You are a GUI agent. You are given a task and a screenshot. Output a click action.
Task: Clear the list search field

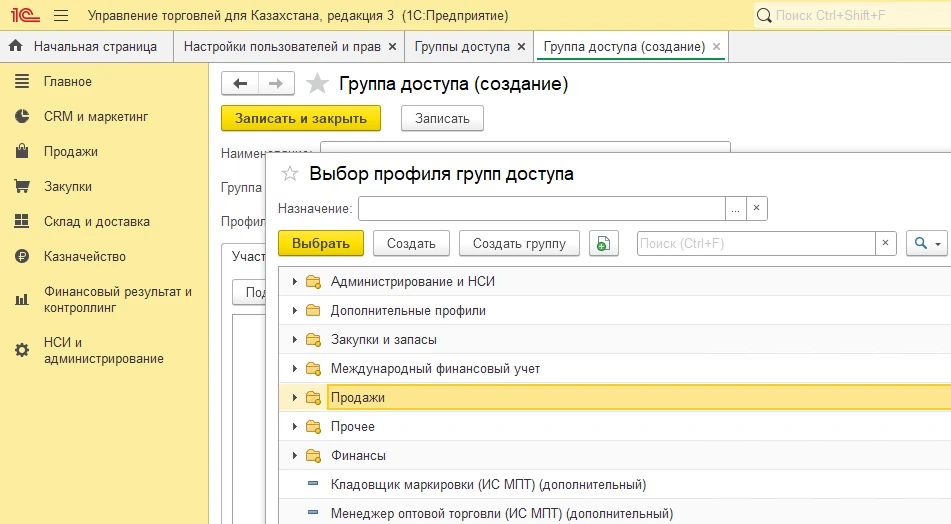point(885,243)
